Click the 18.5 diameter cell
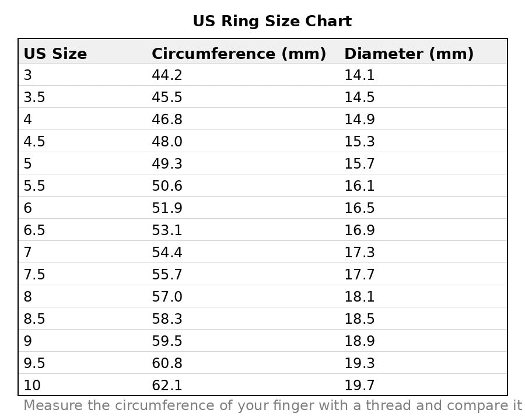 pyautogui.click(x=359, y=318)
